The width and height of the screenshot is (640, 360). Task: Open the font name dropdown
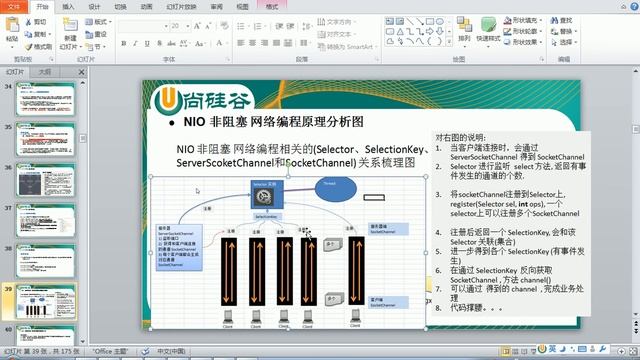pos(166,26)
